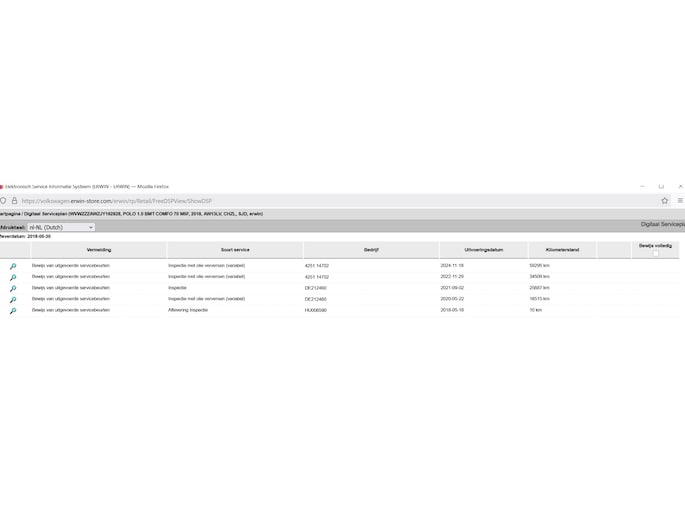Bookmark this page with the star icon
The width and height of the screenshot is (685, 514).
coord(664,200)
